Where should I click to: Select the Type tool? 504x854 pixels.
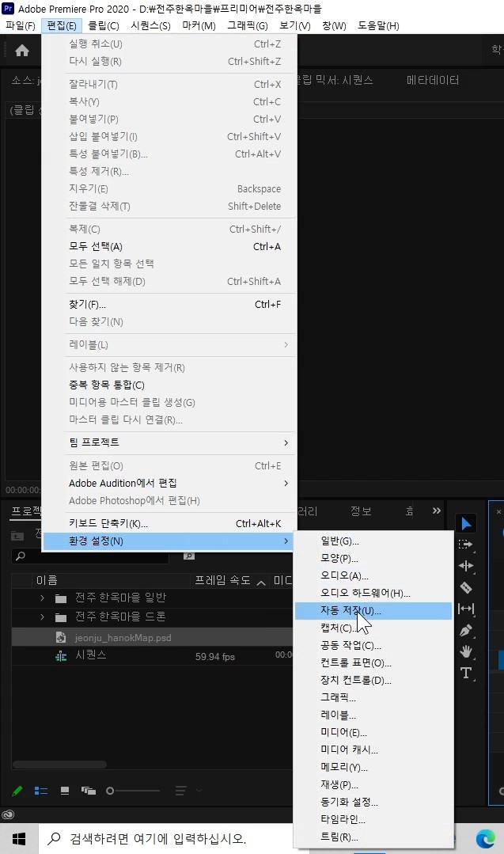[466, 674]
